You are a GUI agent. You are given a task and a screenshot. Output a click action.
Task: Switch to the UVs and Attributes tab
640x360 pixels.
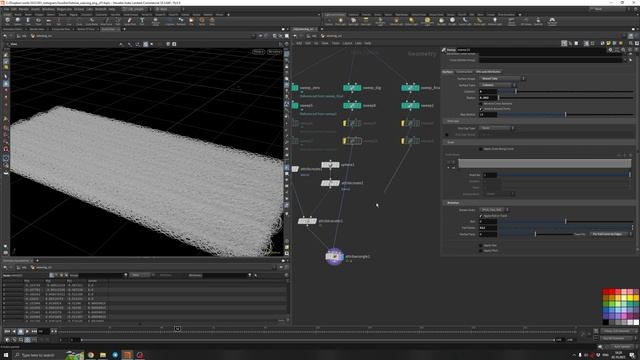(488, 72)
